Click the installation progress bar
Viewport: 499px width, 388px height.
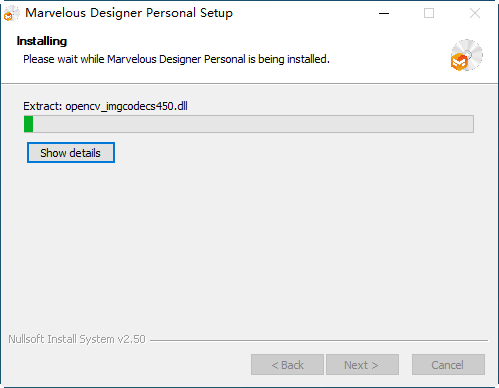(249, 124)
